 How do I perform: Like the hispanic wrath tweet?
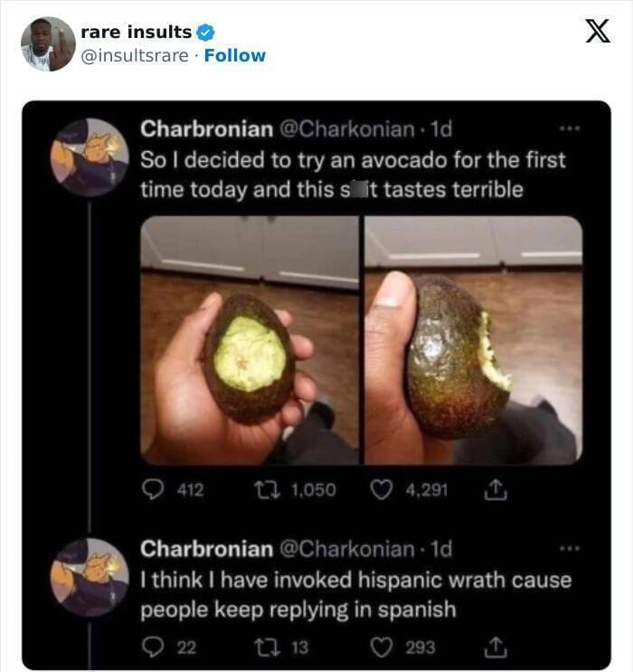(x=384, y=647)
